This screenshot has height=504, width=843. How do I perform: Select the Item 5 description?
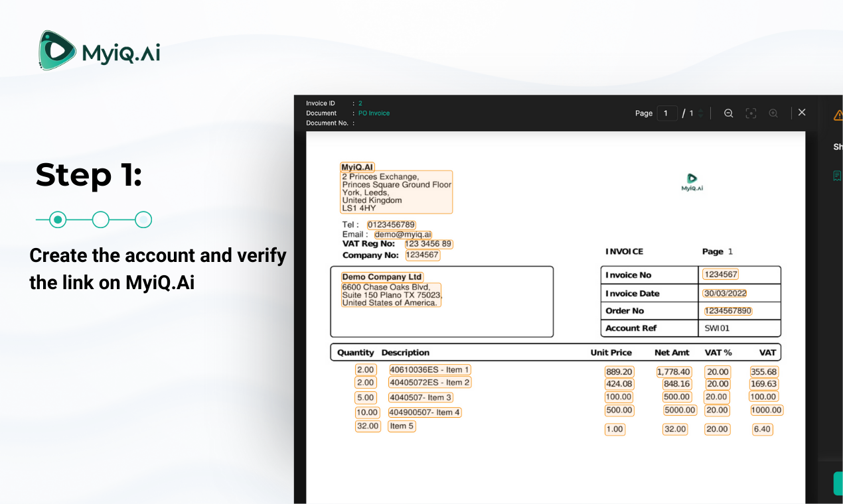(402, 426)
